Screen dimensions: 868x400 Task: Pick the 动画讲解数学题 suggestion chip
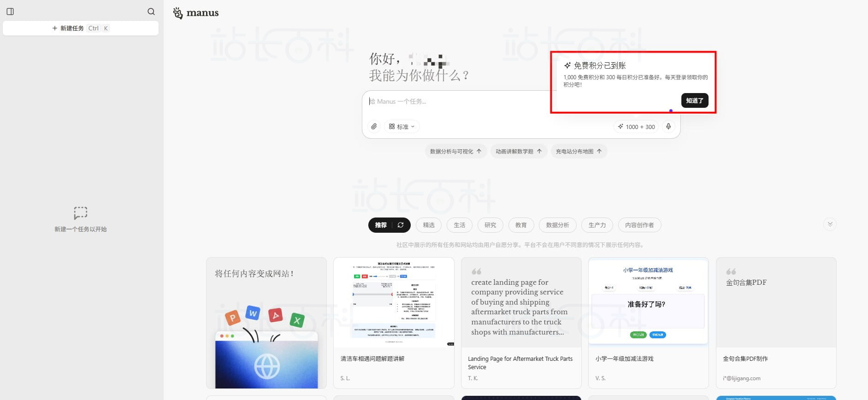519,151
